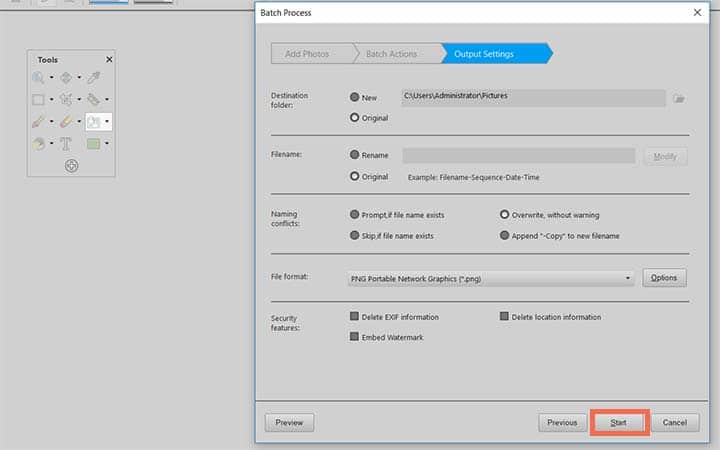
Task: Click the Preview button
Action: [289, 422]
